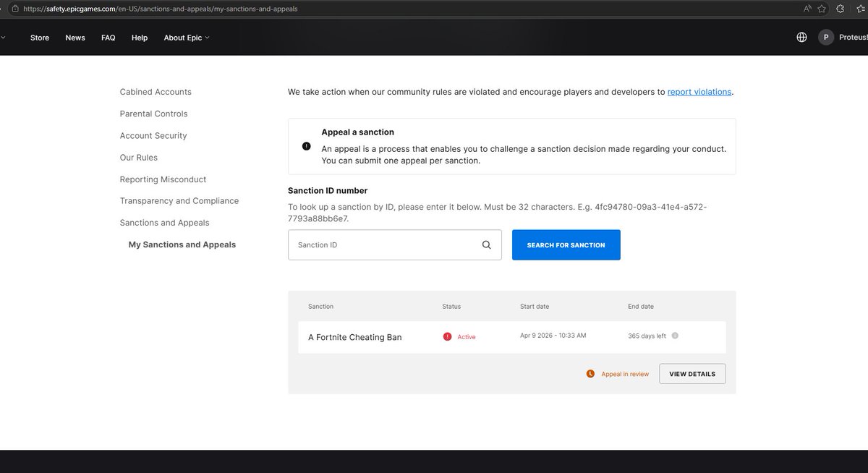This screenshot has width=868, height=473.
Task: Click the red Active status icon
Action: click(447, 336)
